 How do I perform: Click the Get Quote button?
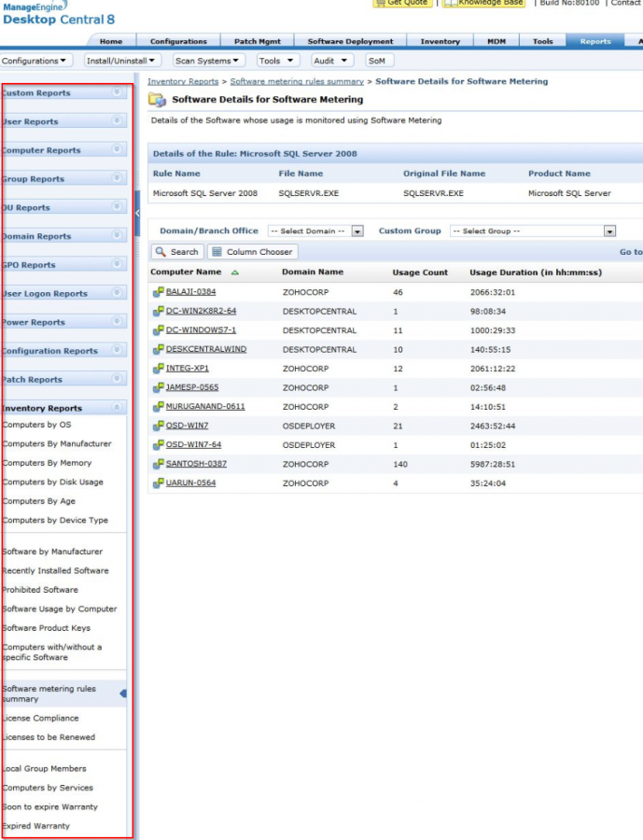click(403, 3)
